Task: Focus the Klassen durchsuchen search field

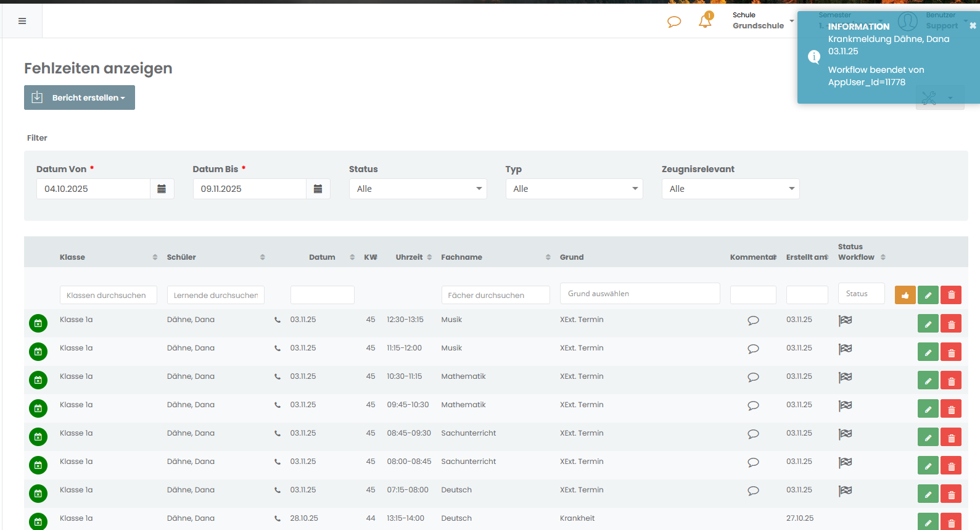Action: point(109,295)
